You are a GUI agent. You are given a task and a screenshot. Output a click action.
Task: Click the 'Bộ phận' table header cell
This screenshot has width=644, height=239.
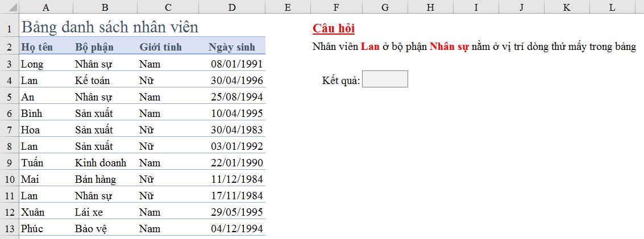[94, 47]
